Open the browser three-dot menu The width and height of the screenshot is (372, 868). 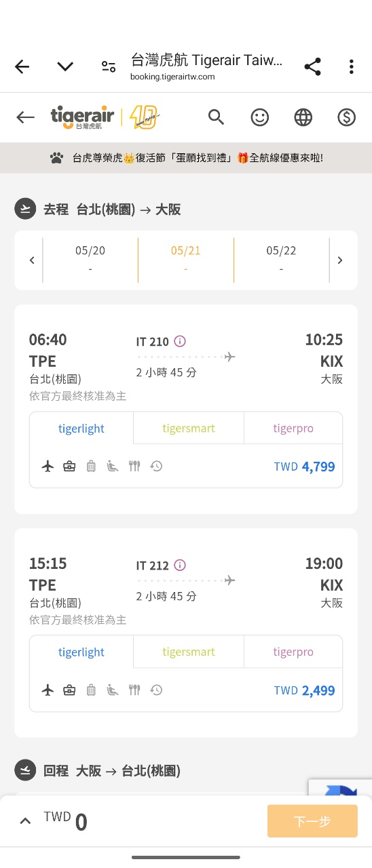(x=351, y=66)
